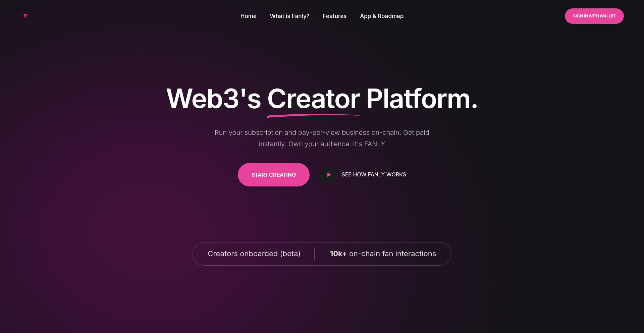
Task: Select the Creators onboarded (beta) stat
Action: click(254, 254)
